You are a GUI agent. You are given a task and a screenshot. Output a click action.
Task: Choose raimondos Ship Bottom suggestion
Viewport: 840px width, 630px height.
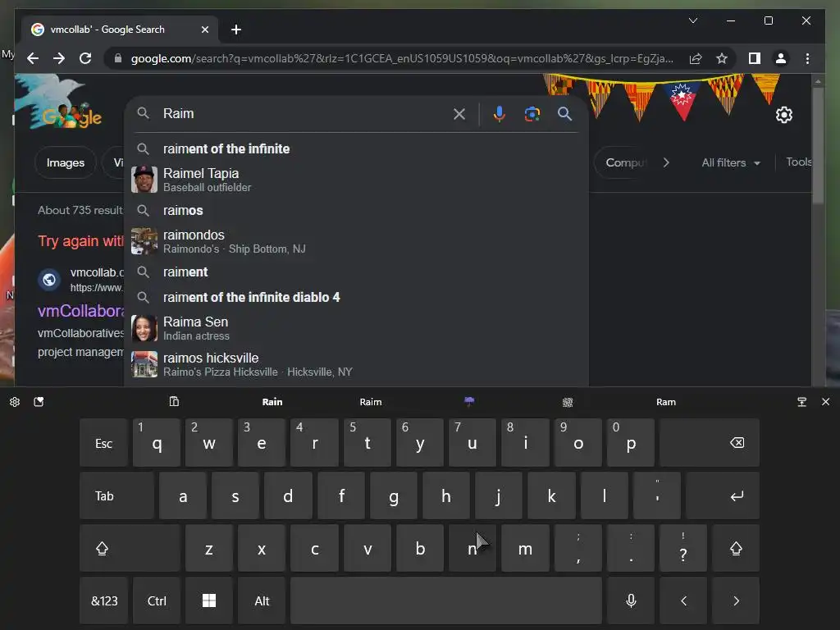[x=356, y=241]
